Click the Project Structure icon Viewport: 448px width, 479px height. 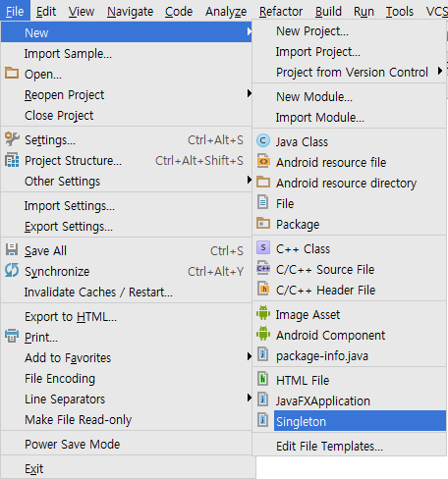click(x=12, y=160)
